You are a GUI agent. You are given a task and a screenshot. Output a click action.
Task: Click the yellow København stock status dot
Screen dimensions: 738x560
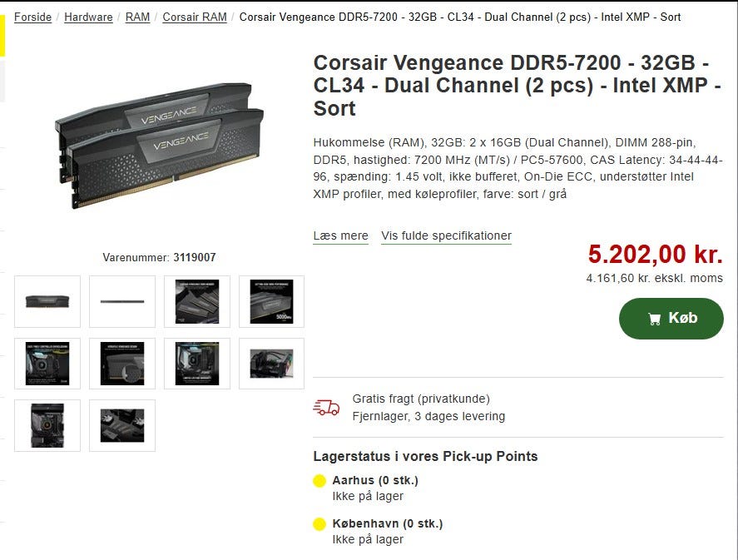click(319, 524)
